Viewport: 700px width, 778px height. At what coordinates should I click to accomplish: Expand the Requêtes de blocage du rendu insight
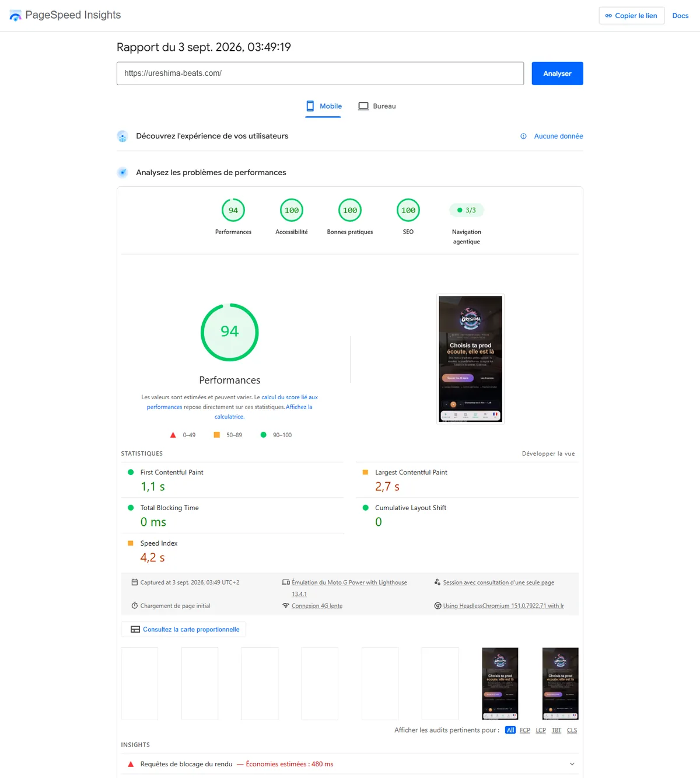click(572, 764)
